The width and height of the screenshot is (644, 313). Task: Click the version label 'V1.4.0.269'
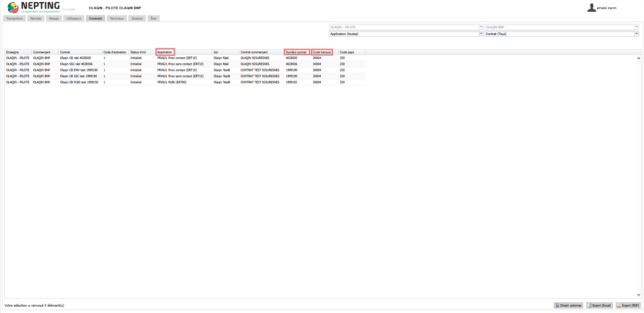[x=69, y=10]
